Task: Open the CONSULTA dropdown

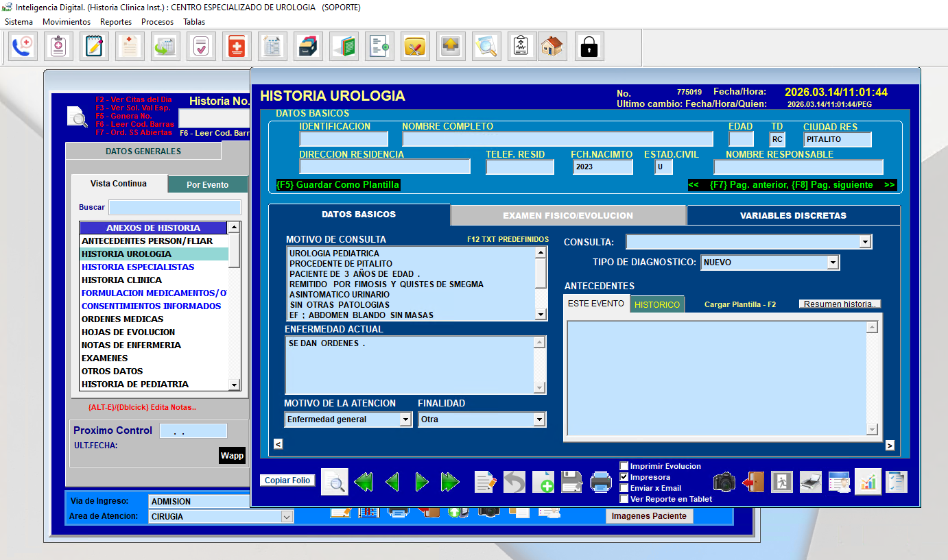Action: [865, 242]
